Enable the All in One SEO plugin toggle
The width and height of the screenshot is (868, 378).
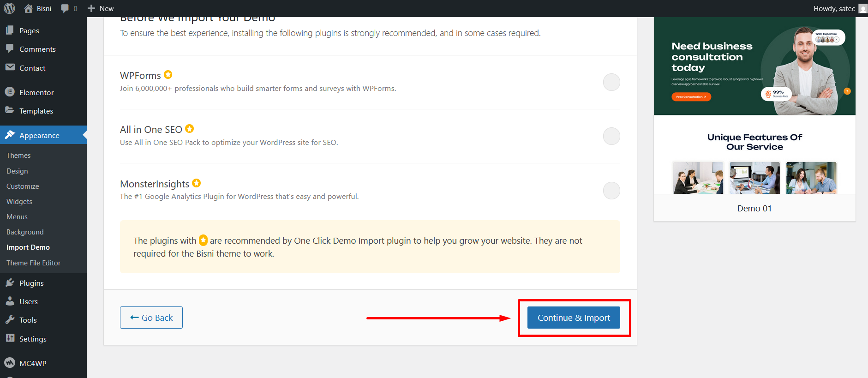[611, 136]
